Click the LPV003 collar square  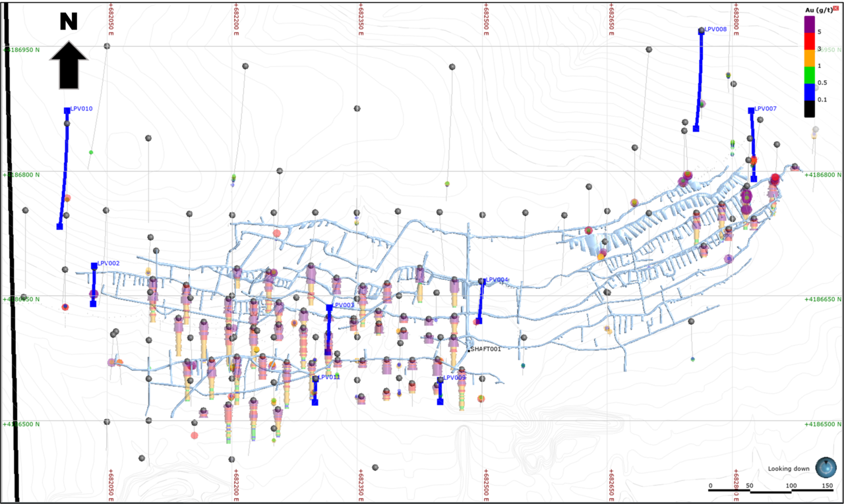pos(330,308)
